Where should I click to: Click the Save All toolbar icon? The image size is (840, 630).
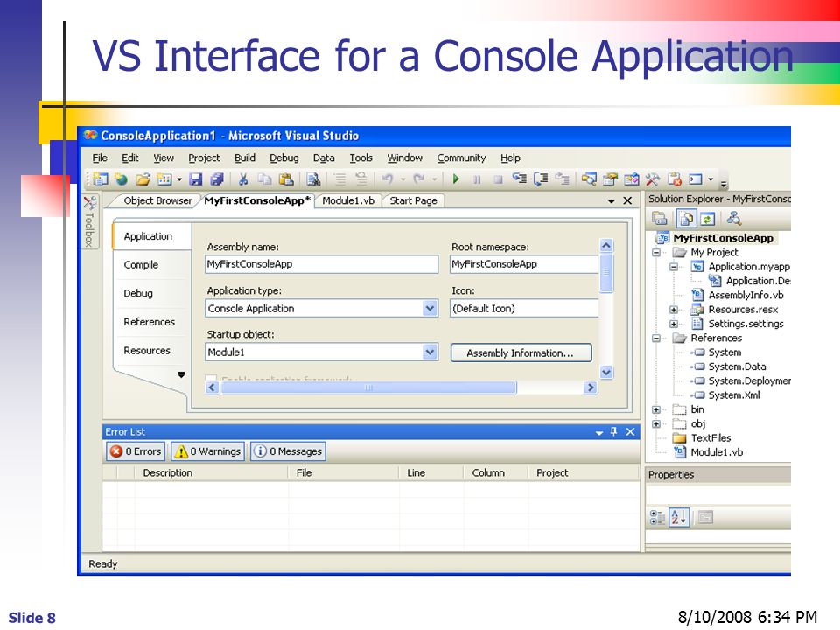tap(216, 178)
